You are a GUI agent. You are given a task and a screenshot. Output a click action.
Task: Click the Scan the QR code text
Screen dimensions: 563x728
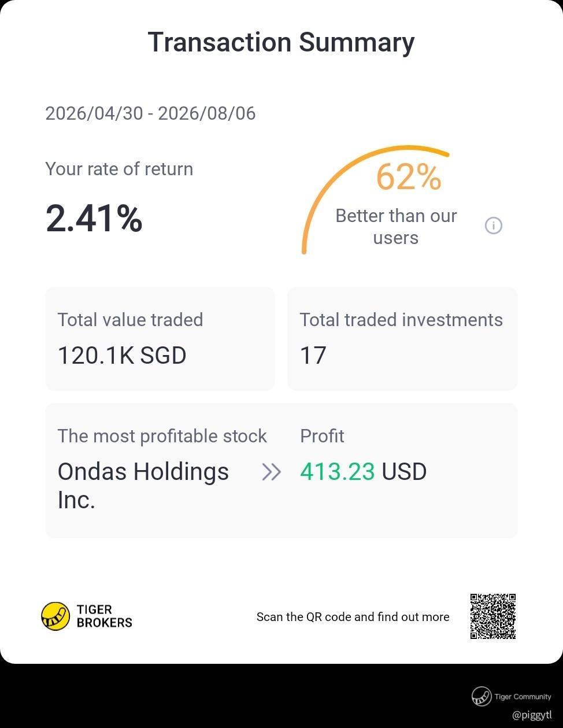click(x=353, y=617)
